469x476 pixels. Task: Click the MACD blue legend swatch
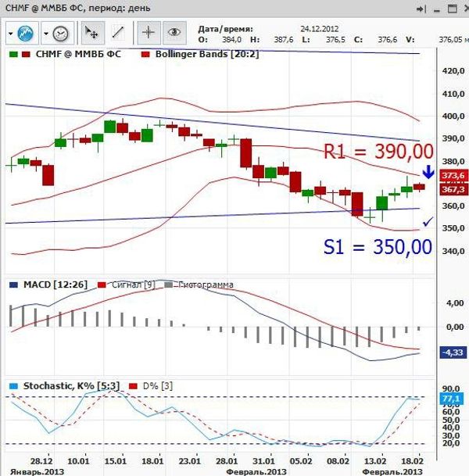click(x=13, y=285)
